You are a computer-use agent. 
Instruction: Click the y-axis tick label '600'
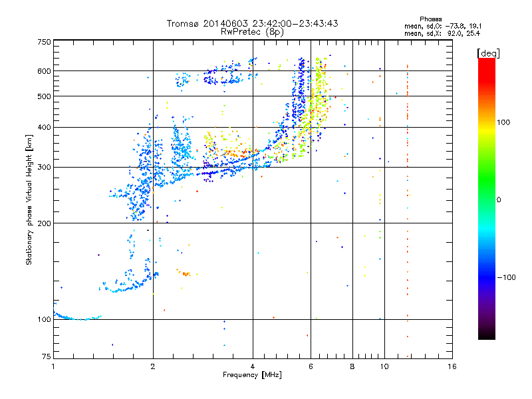[x=44, y=71]
